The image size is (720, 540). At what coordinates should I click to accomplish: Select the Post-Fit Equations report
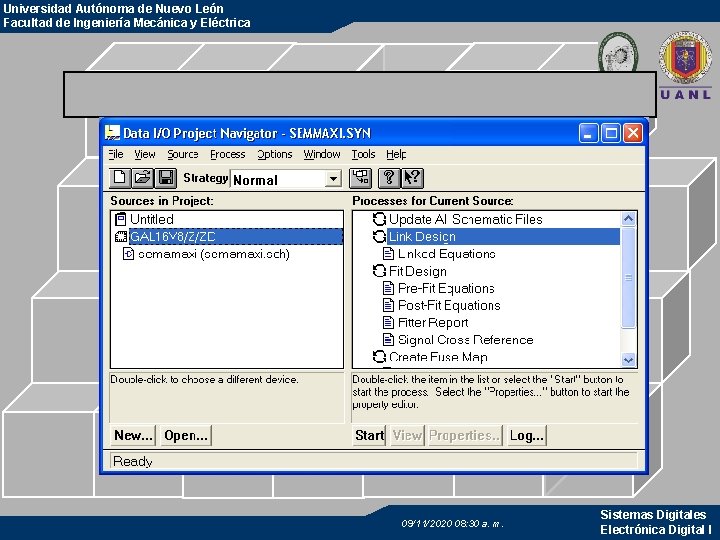[x=449, y=305]
